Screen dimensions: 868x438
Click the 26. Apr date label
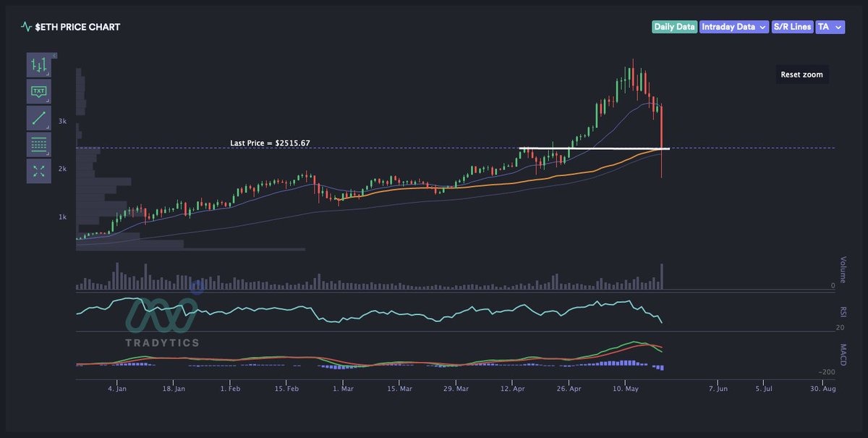coord(570,389)
